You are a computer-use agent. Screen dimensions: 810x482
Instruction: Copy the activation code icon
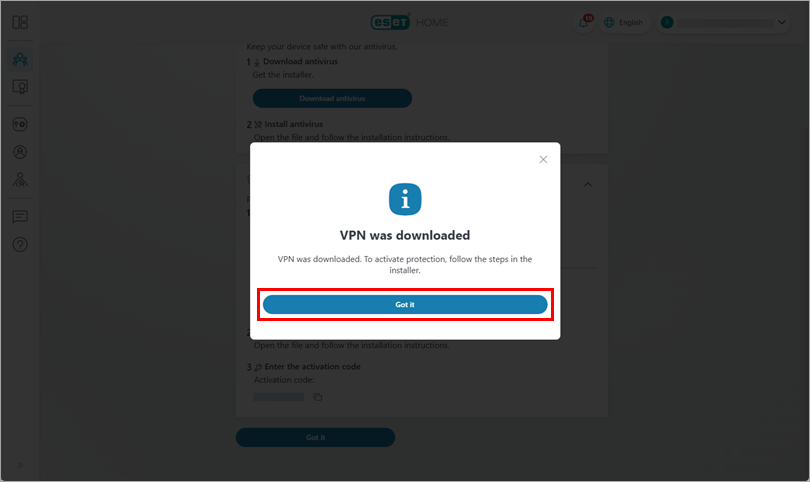pyautogui.click(x=317, y=397)
